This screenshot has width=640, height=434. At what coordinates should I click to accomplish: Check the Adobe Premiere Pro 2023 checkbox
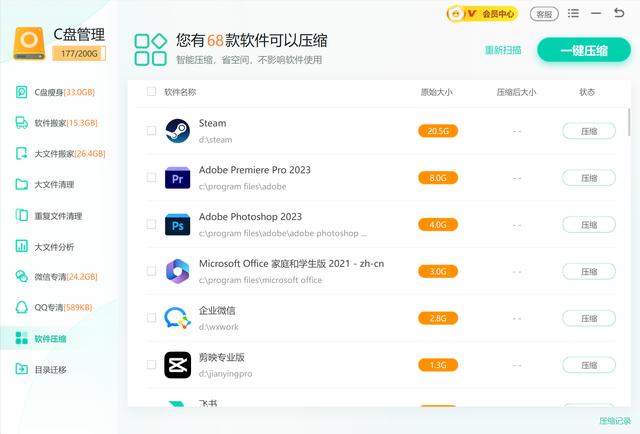click(x=151, y=178)
